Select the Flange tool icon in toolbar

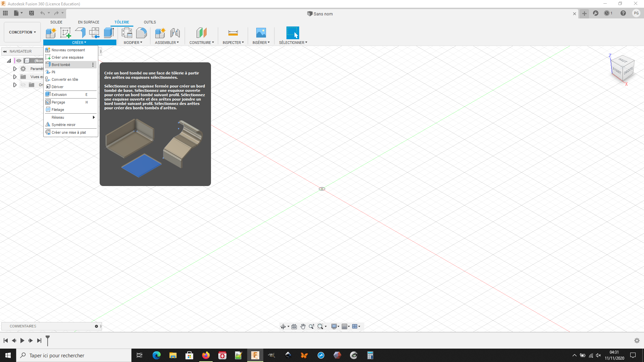80,33
